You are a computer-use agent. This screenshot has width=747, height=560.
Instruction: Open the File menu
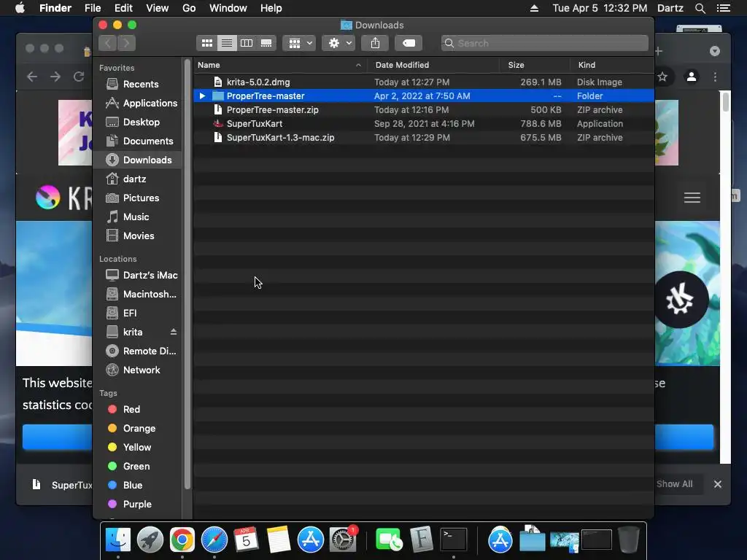click(93, 8)
